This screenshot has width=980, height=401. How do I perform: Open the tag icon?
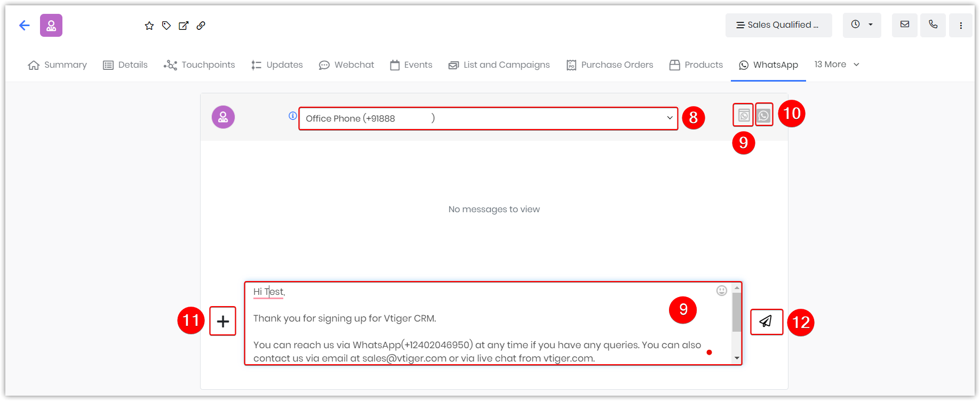166,26
